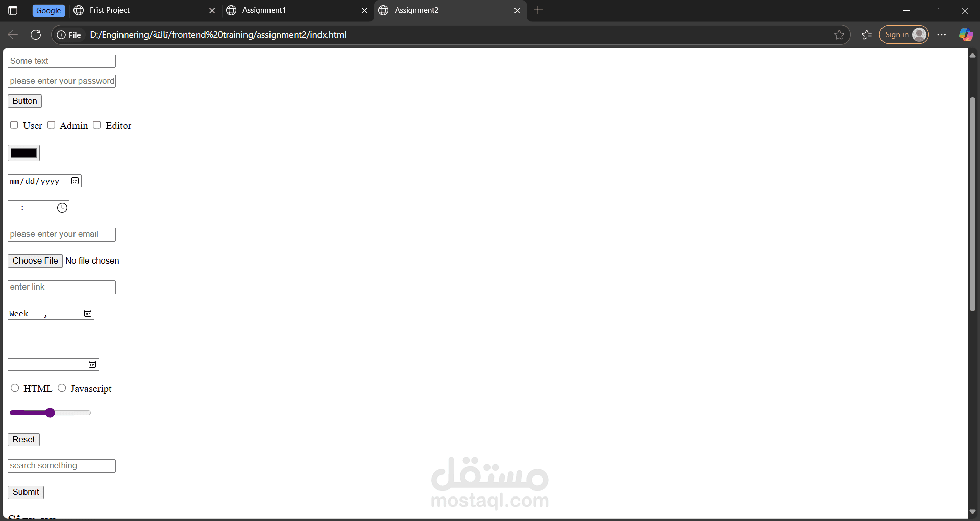Select the Javascript radio button
The image size is (980, 521).
(x=62, y=388)
